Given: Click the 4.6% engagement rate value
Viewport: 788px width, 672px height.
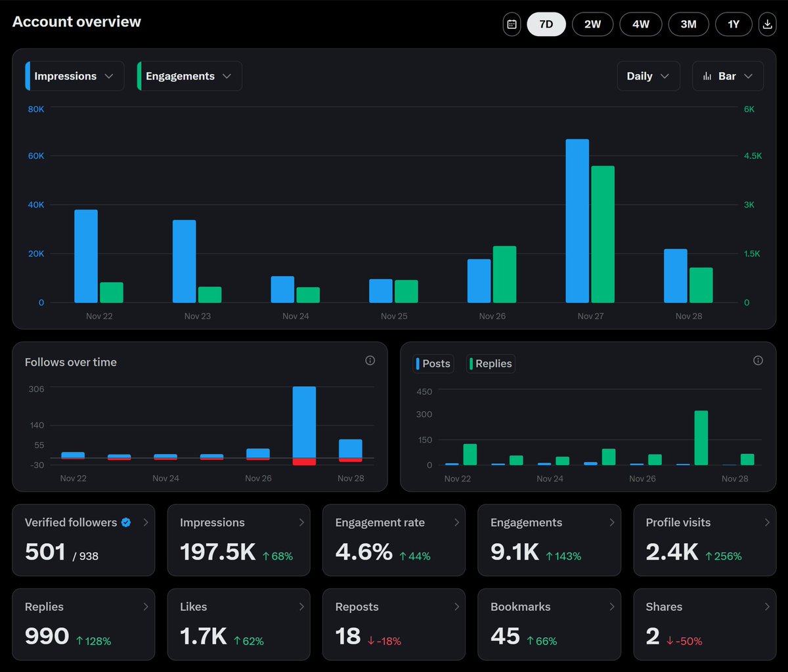Looking at the screenshot, I should tap(364, 552).
